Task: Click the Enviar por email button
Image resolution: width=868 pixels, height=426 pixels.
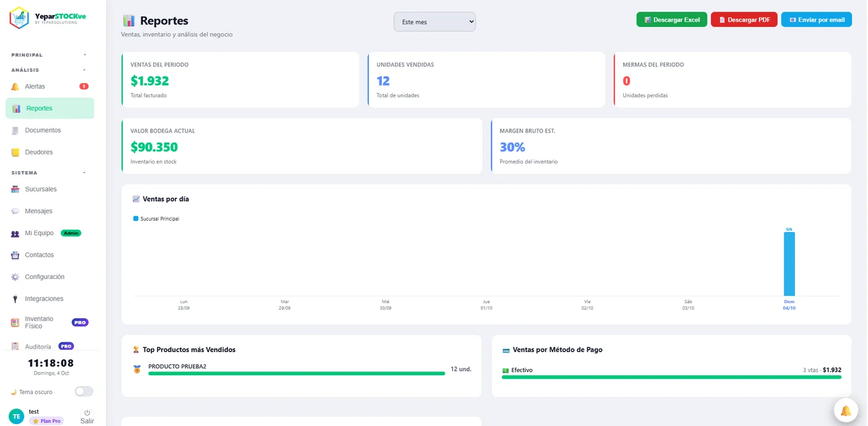Action: [x=817, y=20]
